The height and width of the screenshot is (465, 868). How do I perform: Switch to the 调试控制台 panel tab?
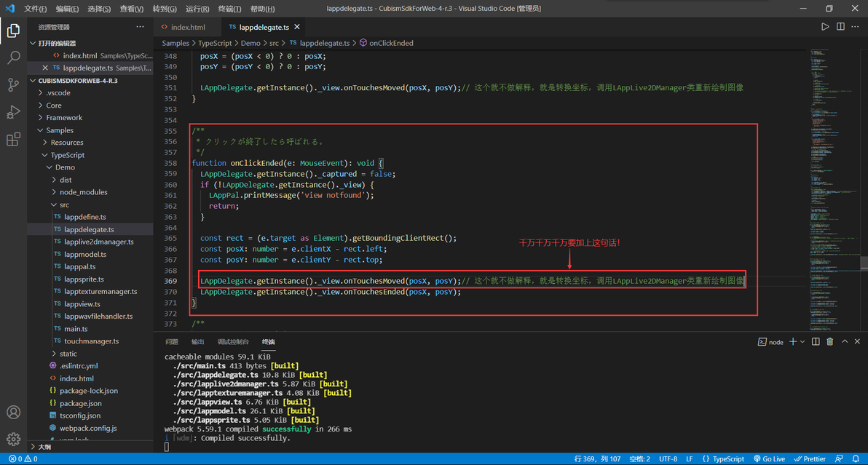click(x=233, y=342)
